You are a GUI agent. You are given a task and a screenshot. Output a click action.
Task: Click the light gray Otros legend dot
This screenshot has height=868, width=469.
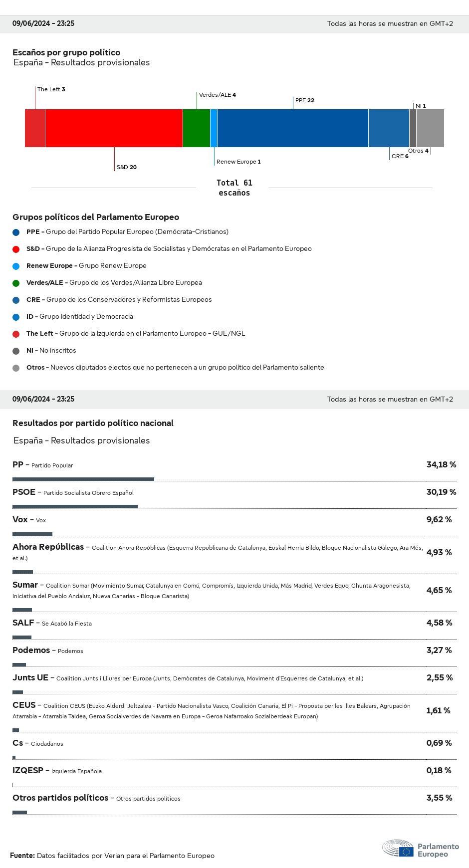(x=16, y=368)
